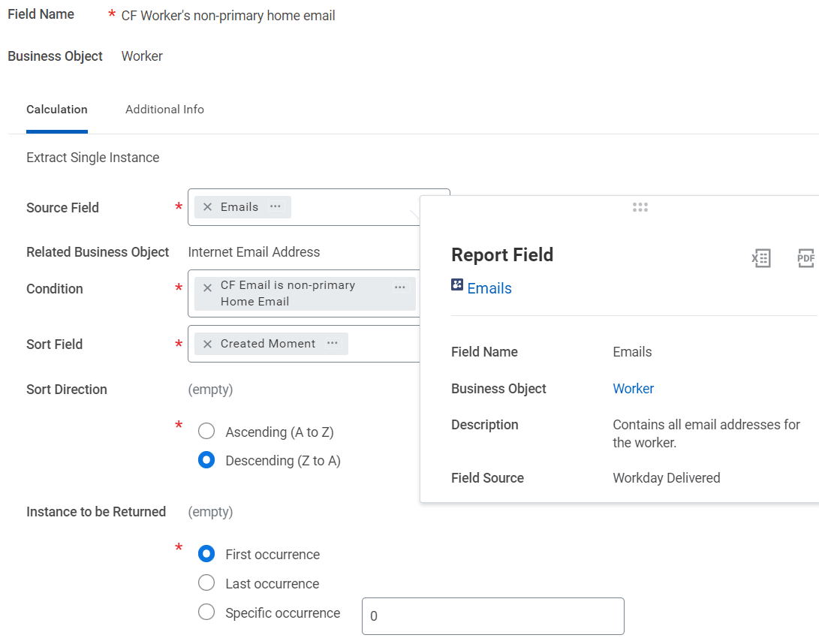Export Report Field popup to PDF

(805, 258)
